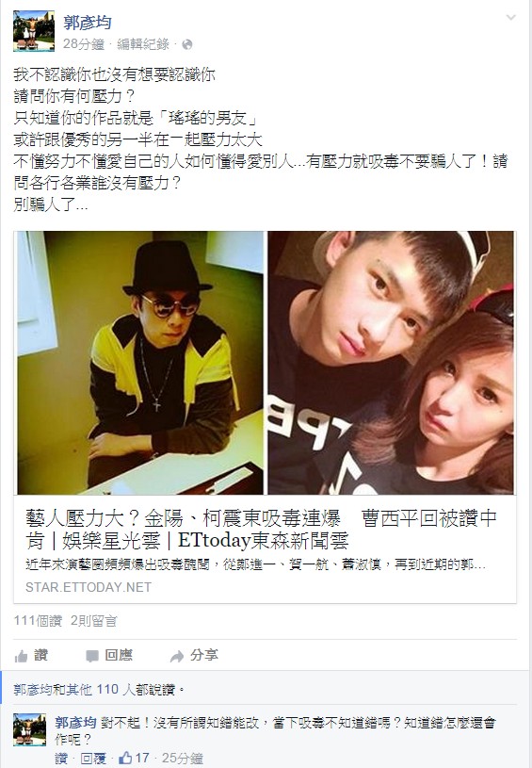Click the 分享 share button
Screen dimensions: 532x768
click(x=194, y=655)
